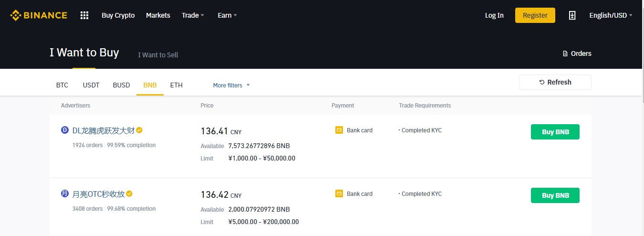Select the BTC tab

point(62,85)
